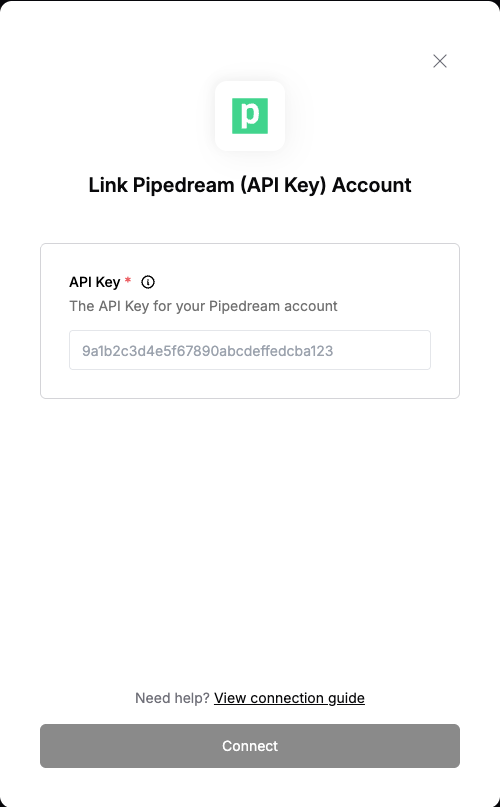Open the API Key info tooltip icon
500x807 pixels.
tap(148, 282)
